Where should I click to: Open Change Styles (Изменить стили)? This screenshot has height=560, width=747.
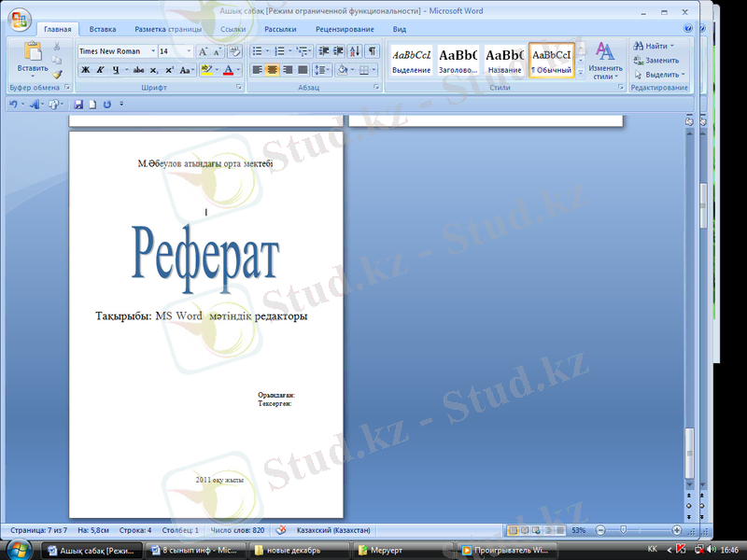(605, 60)
